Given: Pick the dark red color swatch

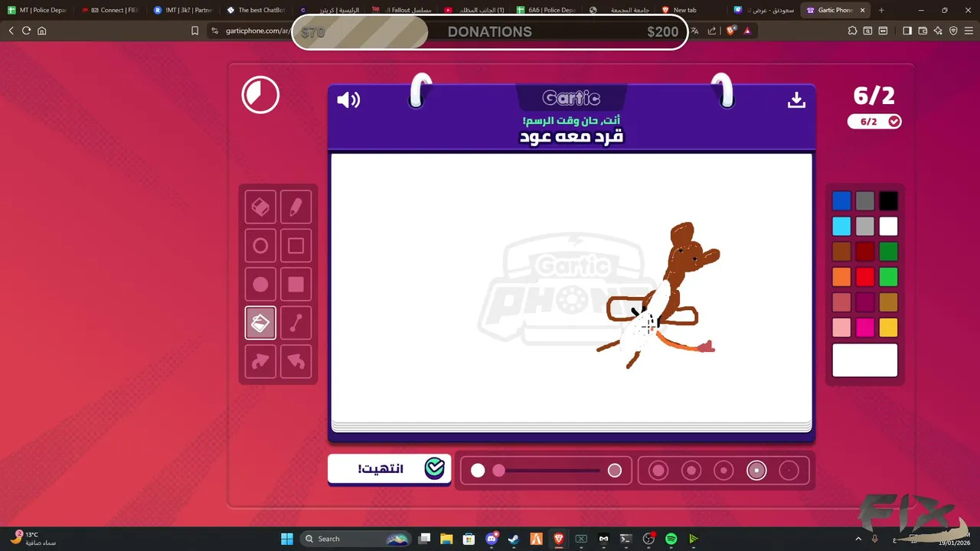Looking at the screenshot, I should (864, 251).
